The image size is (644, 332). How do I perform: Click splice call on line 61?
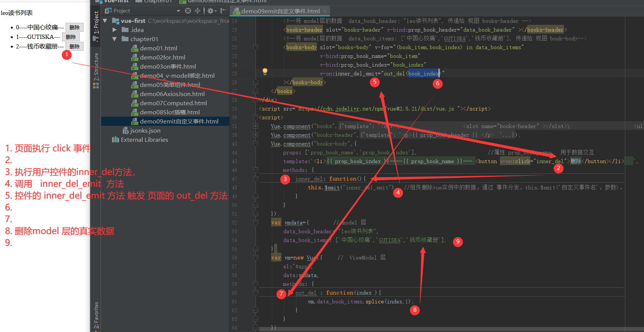tap(375, 302)
